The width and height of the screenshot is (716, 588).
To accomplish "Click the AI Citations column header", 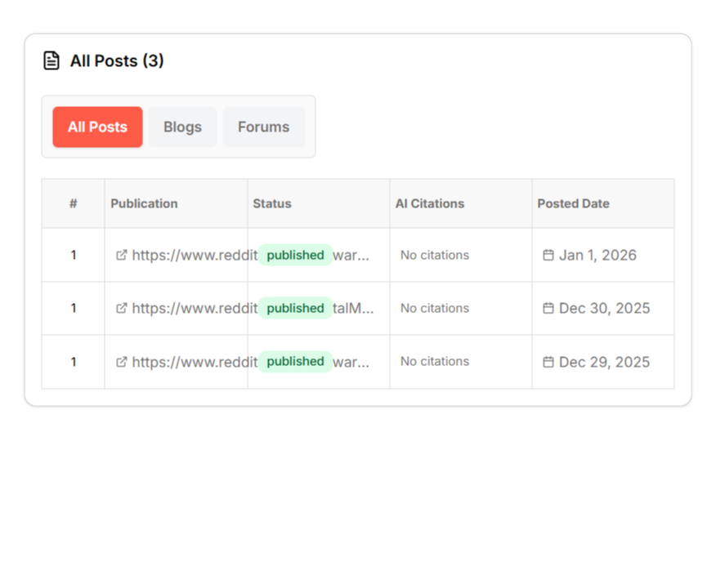I will click(430, 203).
